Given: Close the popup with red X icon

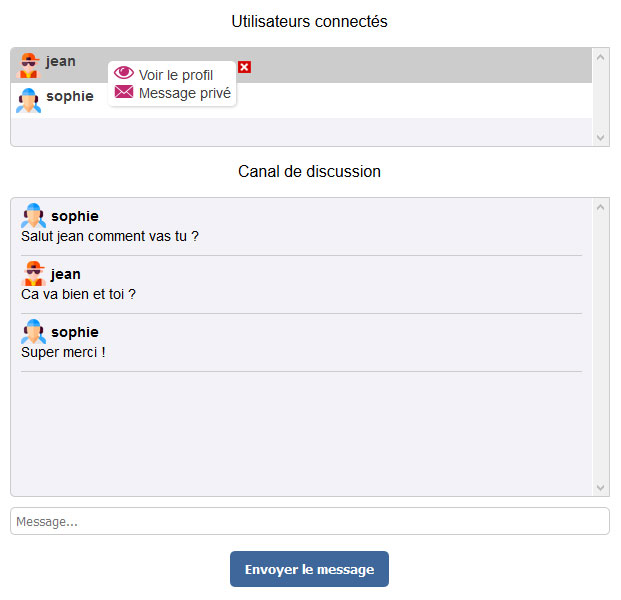Looking at the screenshot, I should [245, 67].
